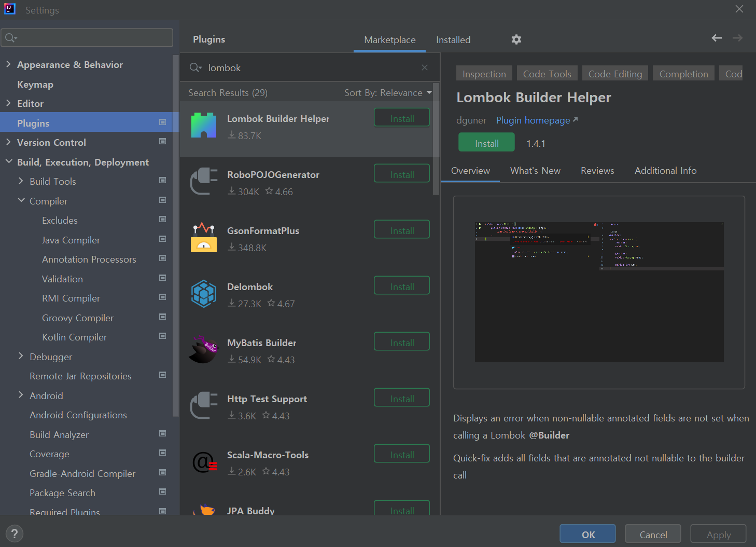
Task: Expand the Debugger node
Action: click(21, 356)
